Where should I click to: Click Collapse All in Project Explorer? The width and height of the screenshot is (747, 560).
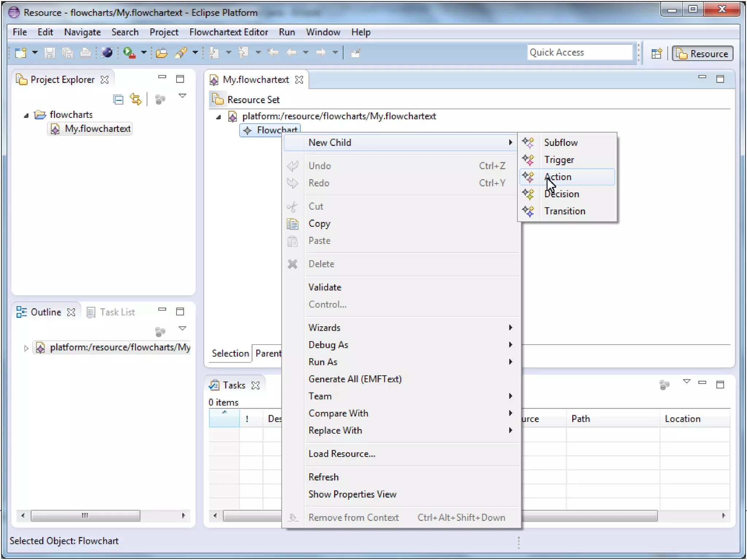coord(119,99)
